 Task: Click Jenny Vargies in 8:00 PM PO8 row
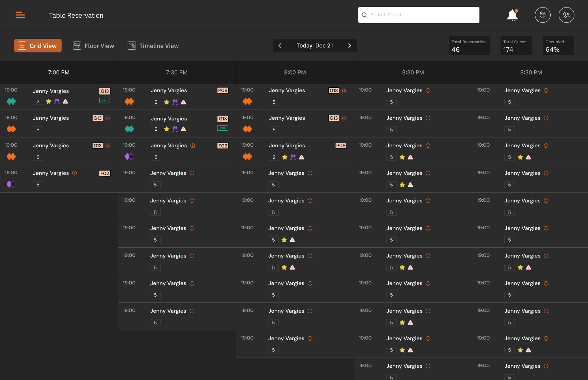(287, 146)
